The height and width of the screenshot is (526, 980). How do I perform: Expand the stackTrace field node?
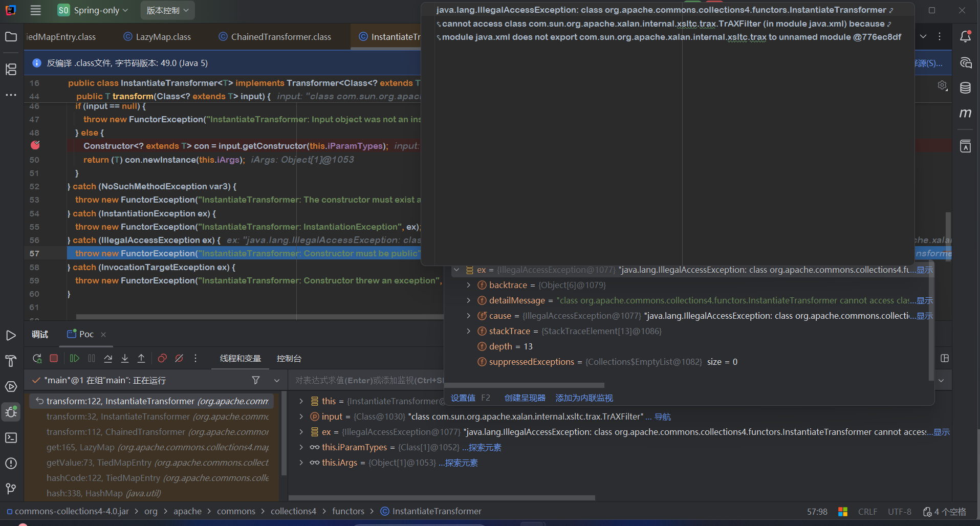(x=468, y=331)
